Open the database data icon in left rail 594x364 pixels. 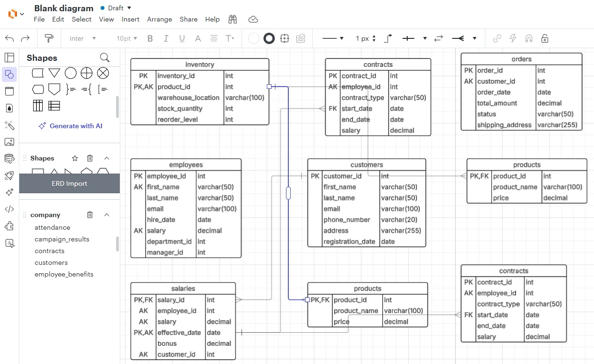point(9,159)
